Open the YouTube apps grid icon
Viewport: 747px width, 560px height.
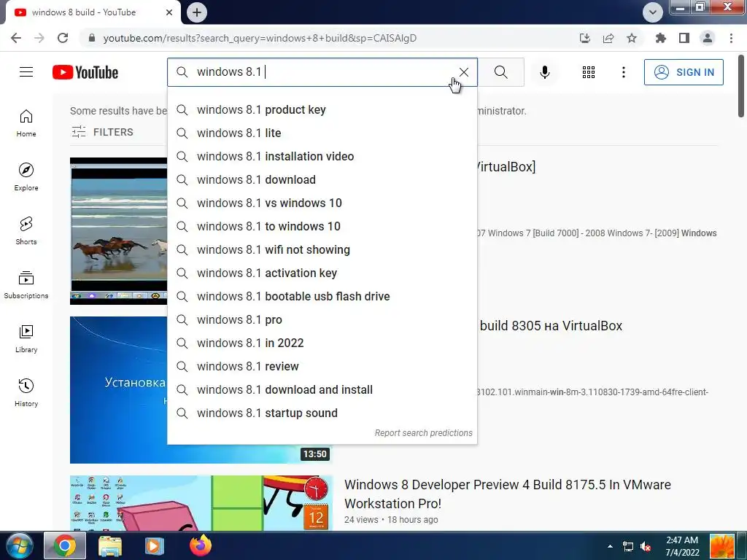click(x=589, y=72)
